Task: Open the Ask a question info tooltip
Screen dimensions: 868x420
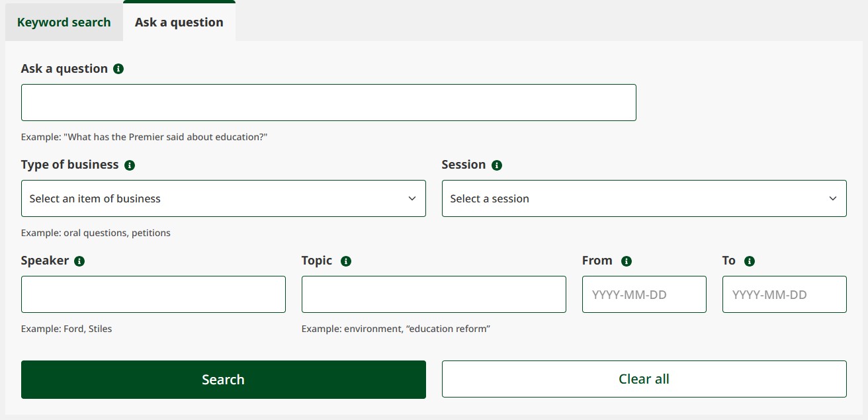Action: point(118,68)
